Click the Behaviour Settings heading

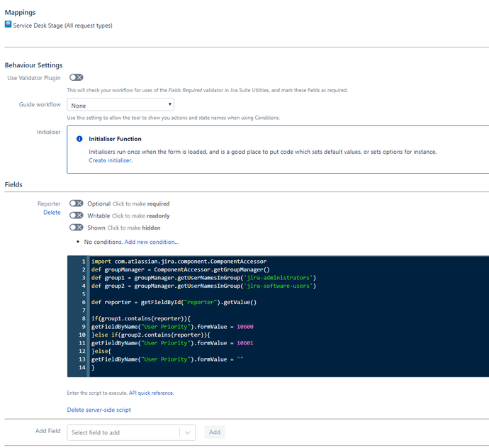(34, 65)
